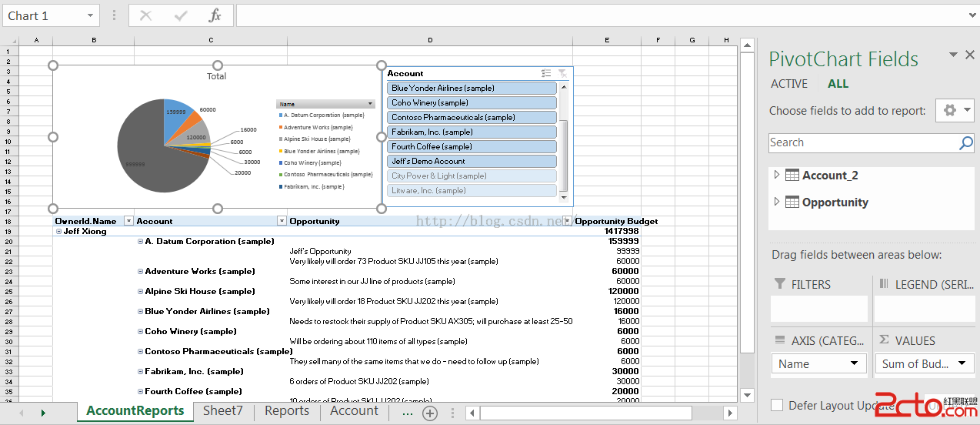Click the Total chart title
Viewport: 980px width, 425px height.
click(217, 76)
